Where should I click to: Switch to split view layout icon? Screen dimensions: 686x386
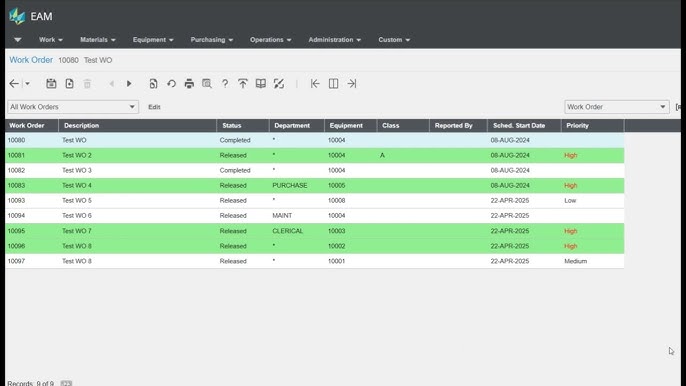point(333,84)
